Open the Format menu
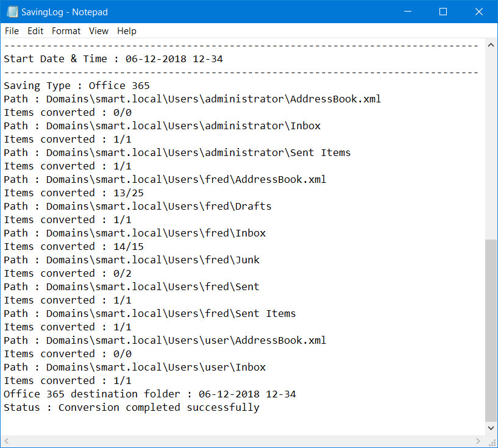The height and width of the screenshot is (448, 498). point(66,31)
